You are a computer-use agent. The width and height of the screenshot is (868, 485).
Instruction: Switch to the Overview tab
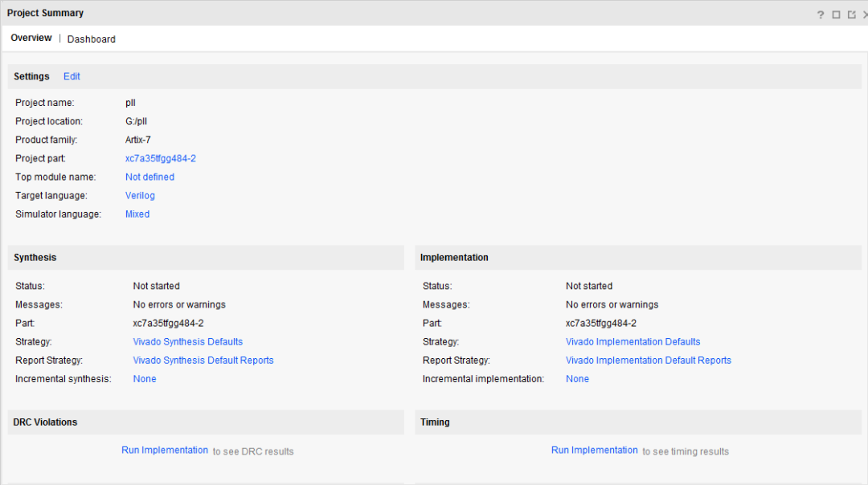[x=31, y=39]
